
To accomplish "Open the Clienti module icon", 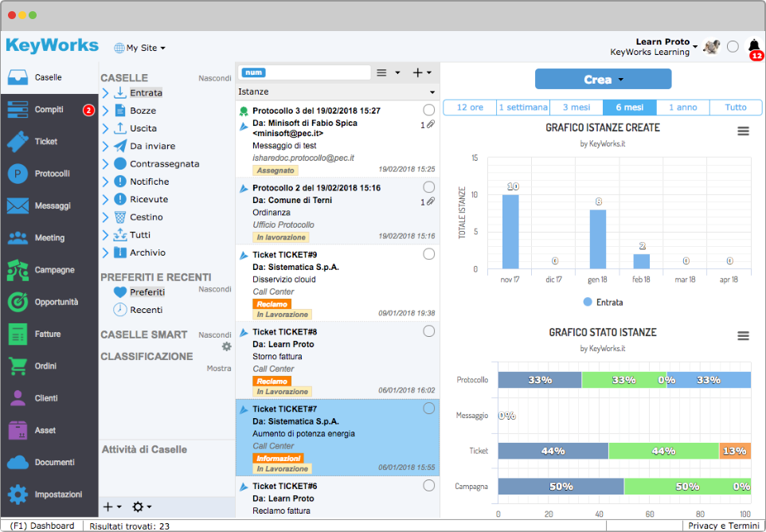I will (x=18, y=399).
